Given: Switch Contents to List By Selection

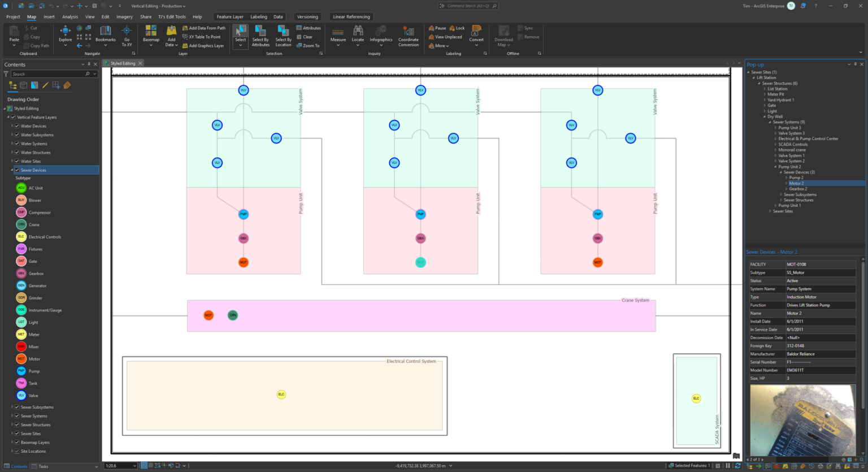Looking at the screenshot, I should click(34, 85).
